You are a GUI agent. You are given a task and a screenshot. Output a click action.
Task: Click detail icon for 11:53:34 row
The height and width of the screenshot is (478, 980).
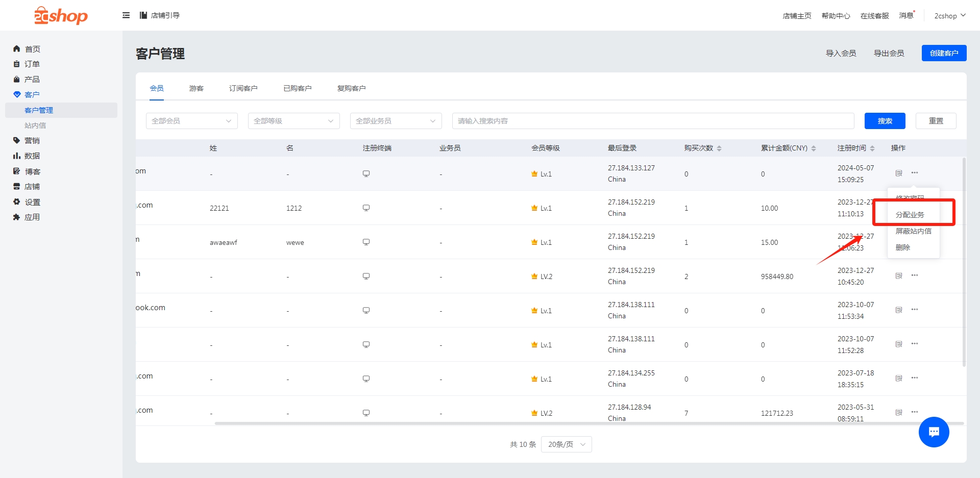899,310
